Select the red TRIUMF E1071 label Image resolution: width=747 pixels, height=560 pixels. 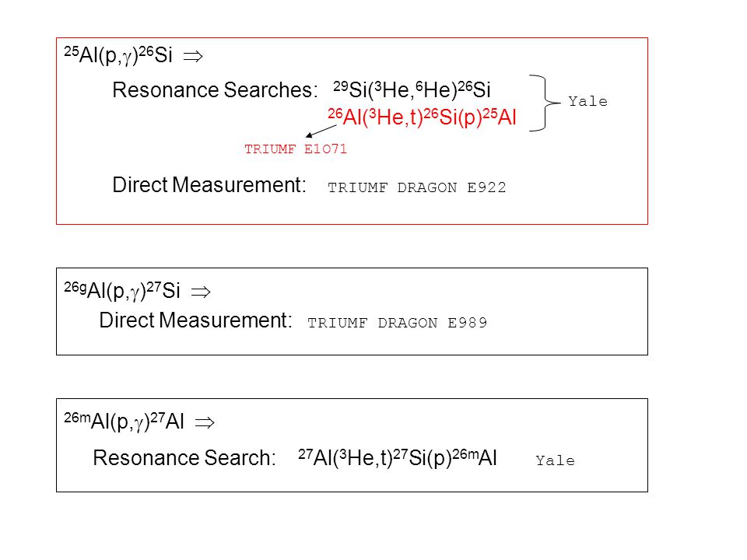[296, 149]
